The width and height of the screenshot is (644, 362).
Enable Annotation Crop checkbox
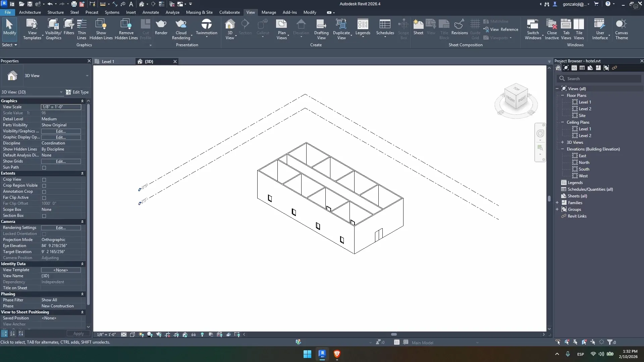[44, 192]
